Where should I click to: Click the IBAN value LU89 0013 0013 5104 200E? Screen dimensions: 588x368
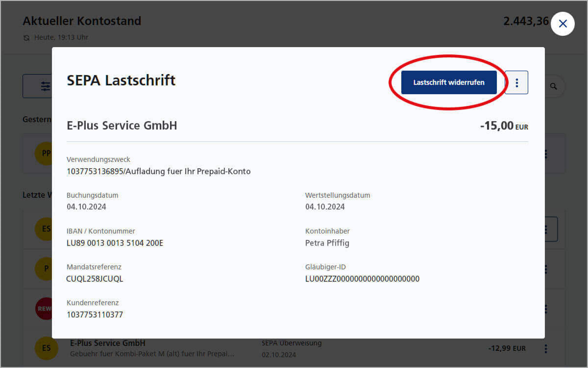click(x=115, y=243)
